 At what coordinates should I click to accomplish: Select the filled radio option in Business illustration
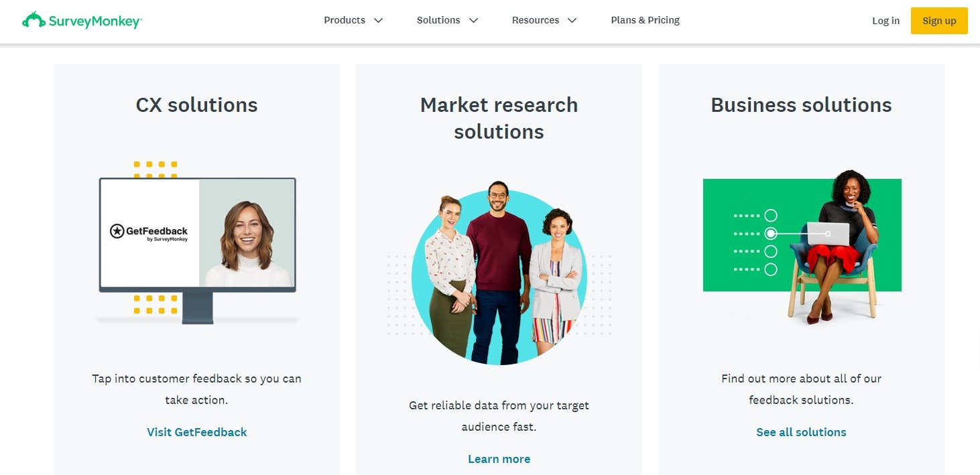[x=771, y=234]
